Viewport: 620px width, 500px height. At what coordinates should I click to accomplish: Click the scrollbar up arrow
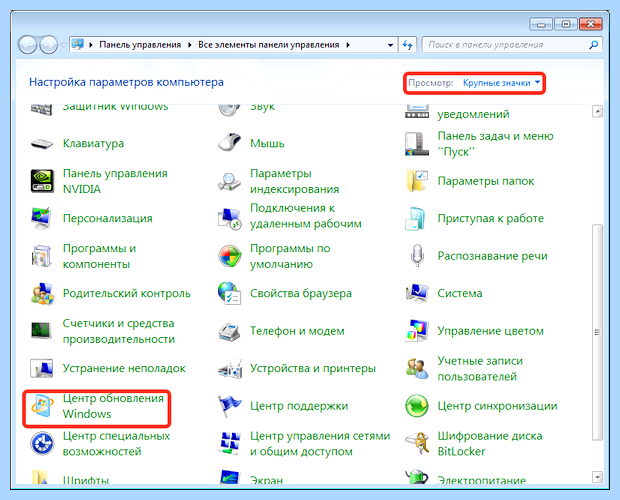pos(597,112)
